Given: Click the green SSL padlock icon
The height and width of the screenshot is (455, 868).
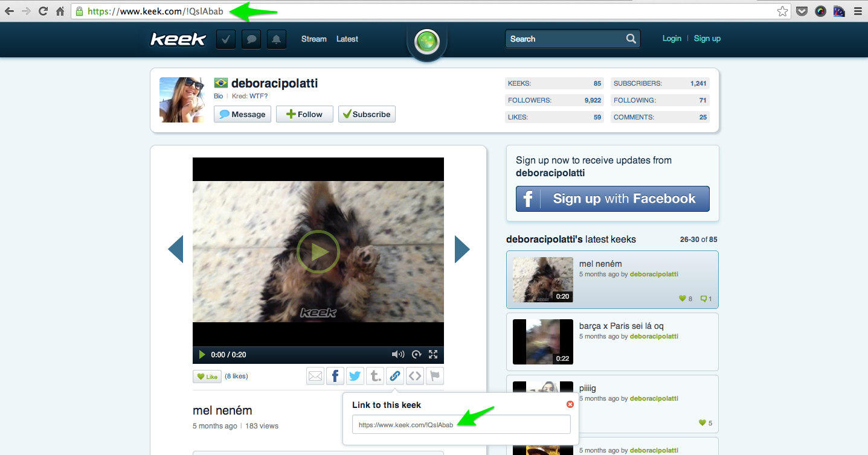Looking at the screenshot, I should click(79, 11).
